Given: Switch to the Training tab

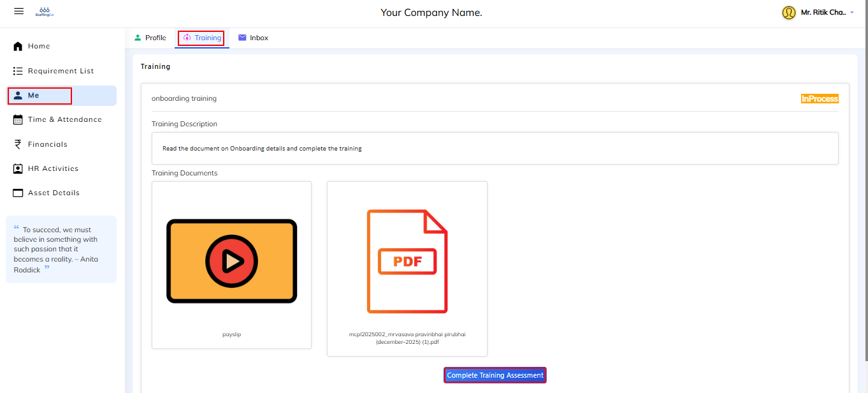Looking at the screenshot, I should coord(202,38).
